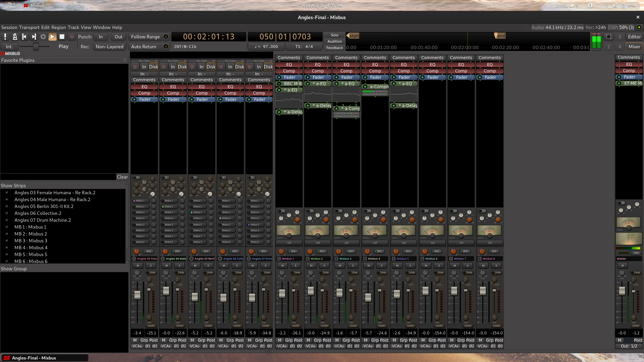Expand Favorite Plugins panel
Image resolution: width=644 pixels, height=362 pixels.
125,60
